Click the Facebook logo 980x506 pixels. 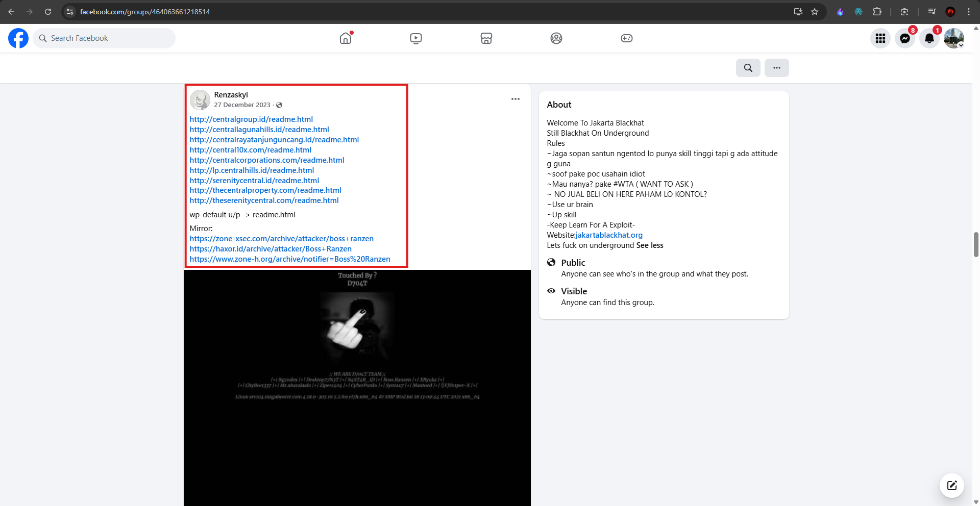pos(18,38)
